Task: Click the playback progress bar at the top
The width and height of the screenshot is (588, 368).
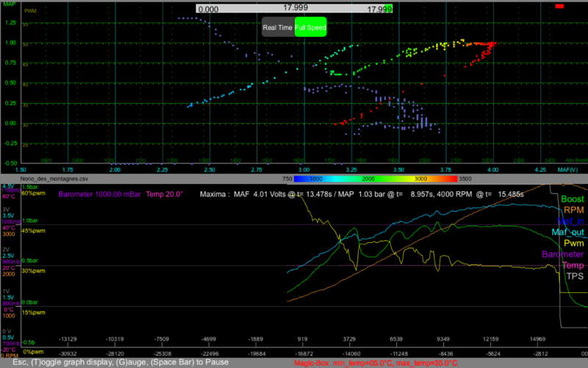Action: pos(294,8)
